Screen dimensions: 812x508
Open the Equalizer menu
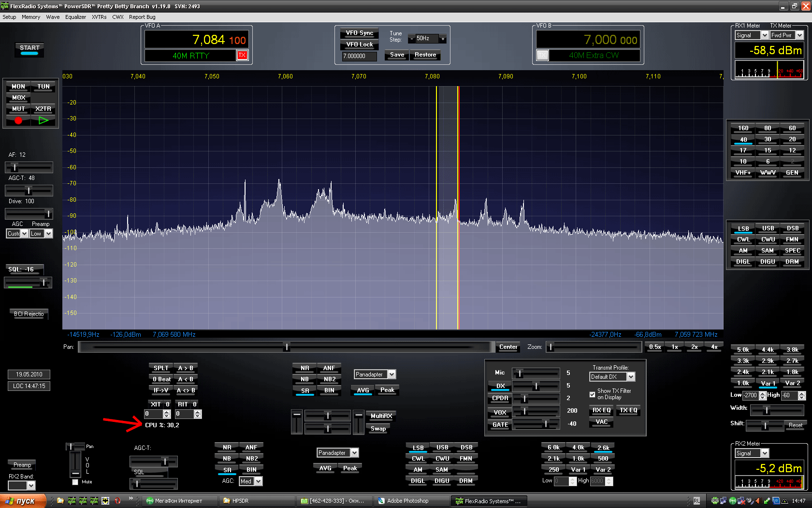point(75,17)
